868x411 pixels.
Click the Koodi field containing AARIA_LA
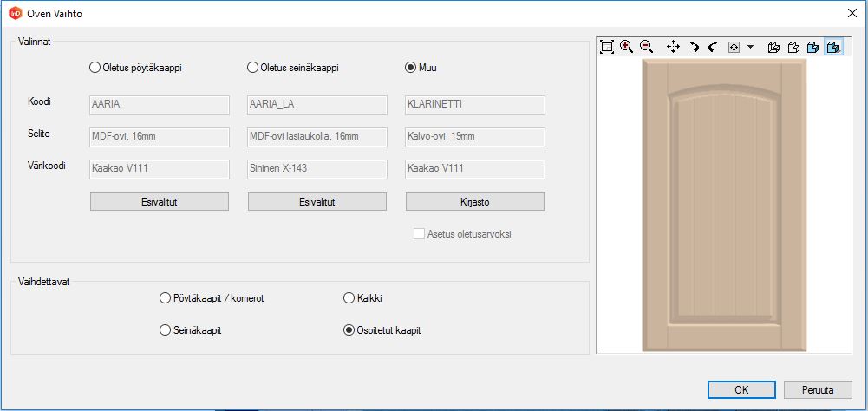tap(317, 105)
